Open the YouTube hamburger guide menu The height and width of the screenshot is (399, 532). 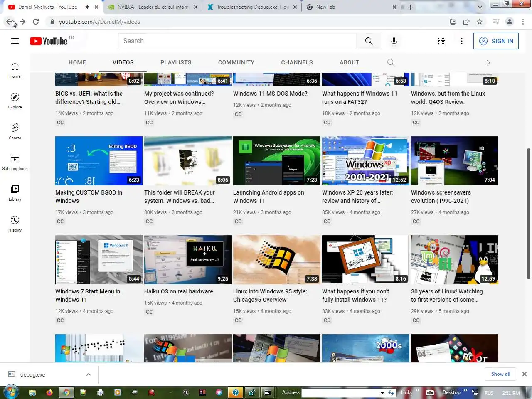pyautogui.click(x=15, y=41)
